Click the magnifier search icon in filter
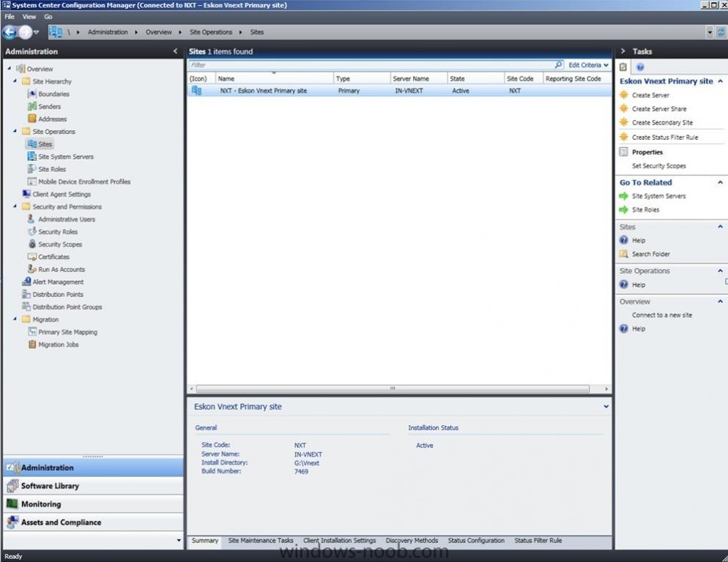This screenshot has width=728, height=562. tap(559, 64)
